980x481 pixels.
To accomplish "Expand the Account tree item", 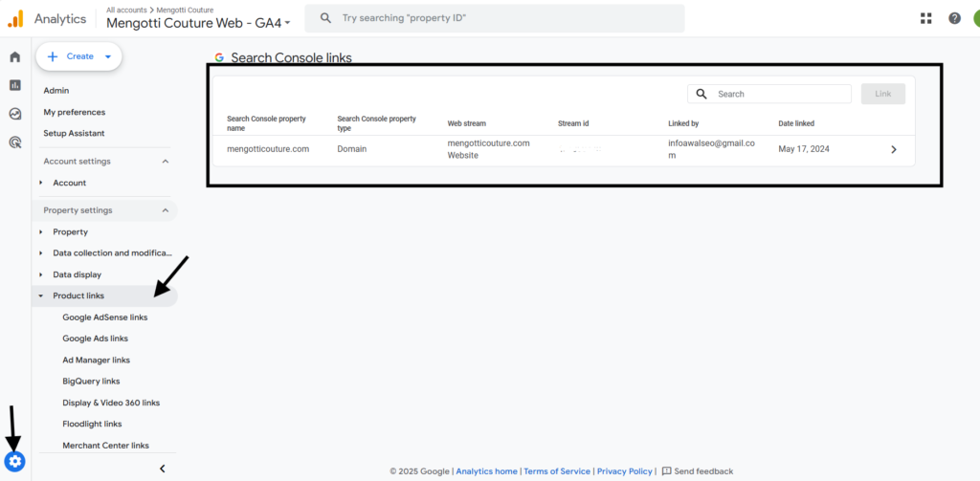I will pos(41,183).
